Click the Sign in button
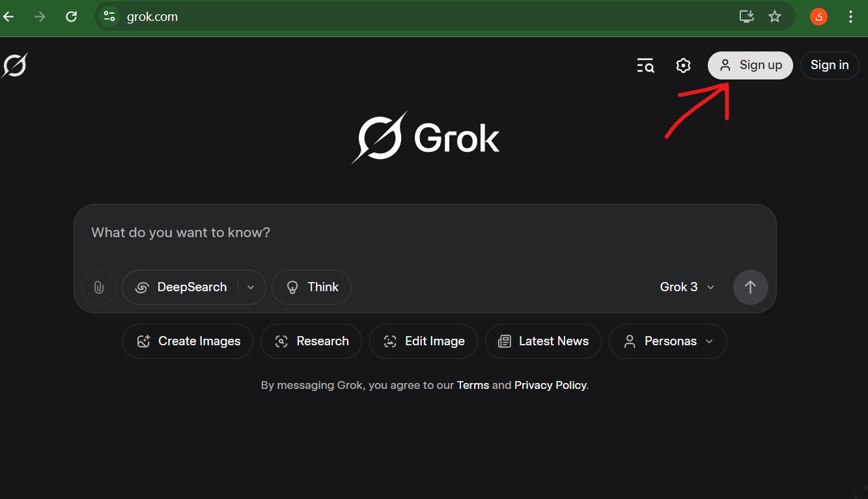This screenshot has height=499, width=868. pyautogui.click(x=830, y=65)
